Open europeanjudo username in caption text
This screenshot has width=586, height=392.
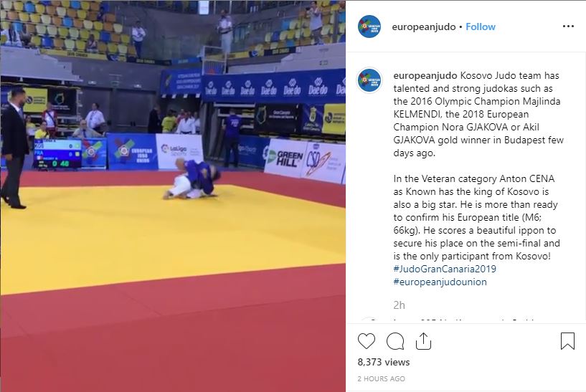click(425, 75)
